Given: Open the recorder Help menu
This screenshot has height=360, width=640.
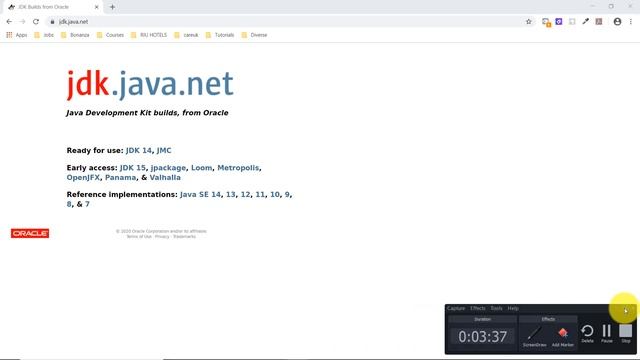Looking at the screenshot, I should tap(513, 308).
